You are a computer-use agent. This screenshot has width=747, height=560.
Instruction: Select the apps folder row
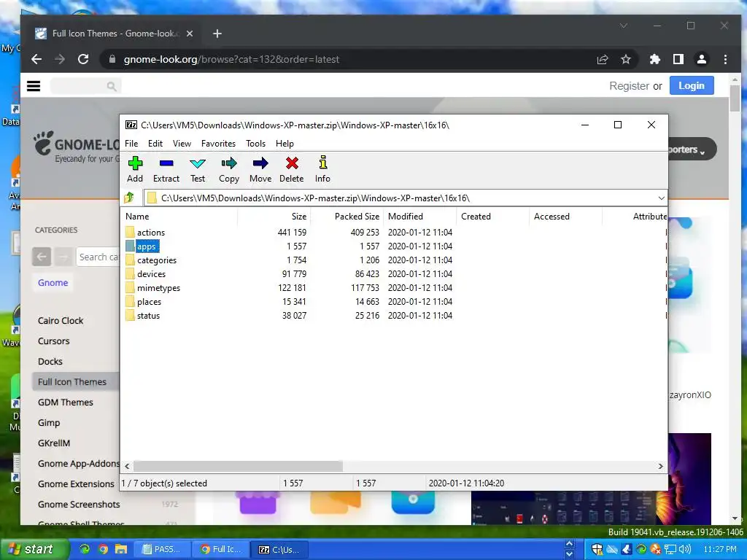coord(146,246)
